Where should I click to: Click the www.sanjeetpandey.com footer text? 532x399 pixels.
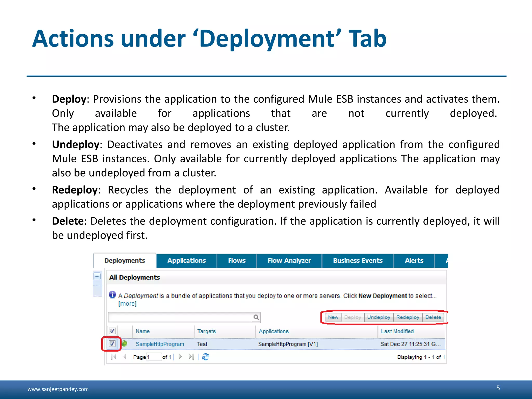58,389
